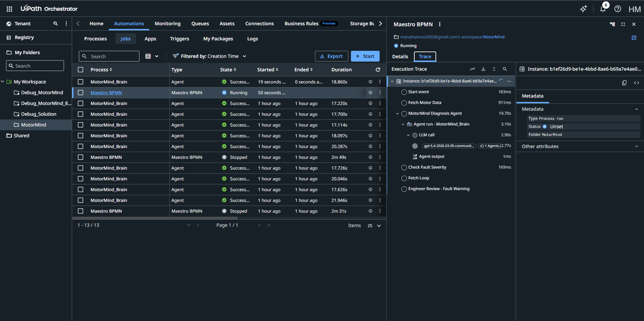Viewport: 644px width, 321px height.
Task: Expand the Maestro BPMN panel to fullscreen
Action: pyautogui.click(x=623, y=24)
